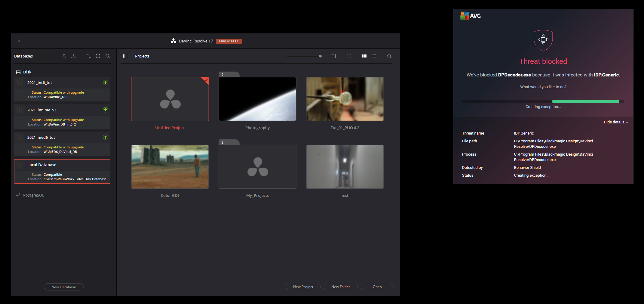
Task: Close the DaVinci Resolve project manager
Action: 19,41
